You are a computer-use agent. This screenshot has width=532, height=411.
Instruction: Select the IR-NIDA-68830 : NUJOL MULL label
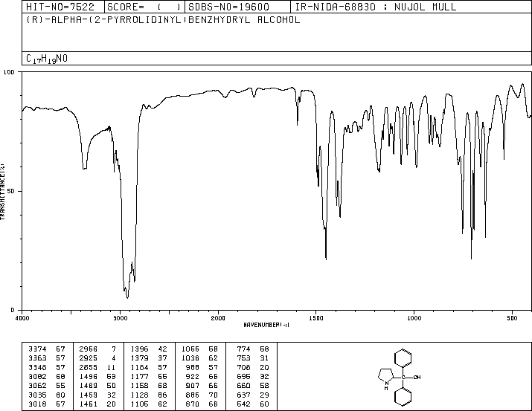pos(376,7)
